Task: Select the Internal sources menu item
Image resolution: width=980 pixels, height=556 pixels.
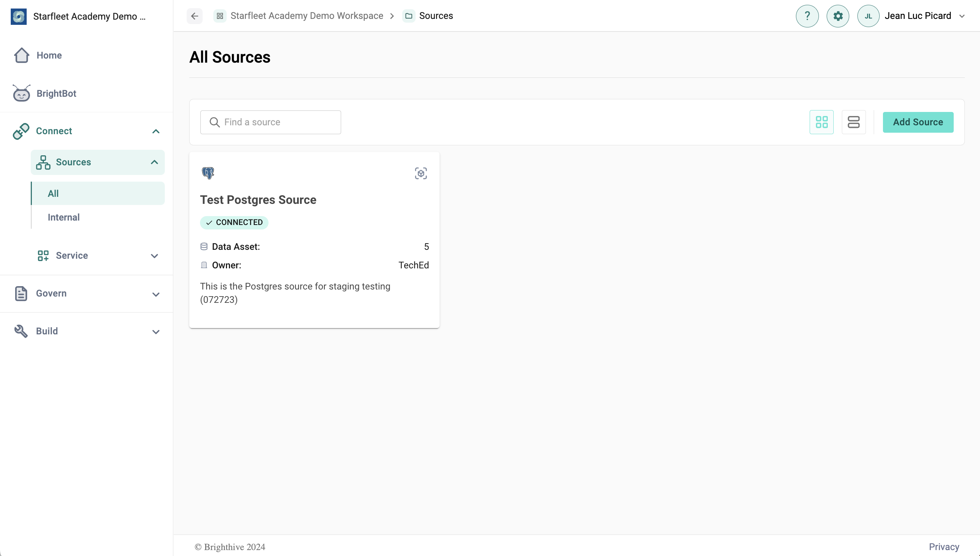Action: point(98,218)
